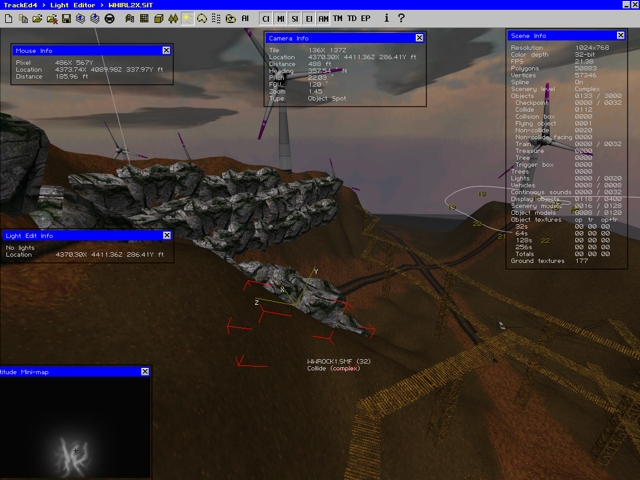
Task: Click the information i icon
Action: [386, 18]
